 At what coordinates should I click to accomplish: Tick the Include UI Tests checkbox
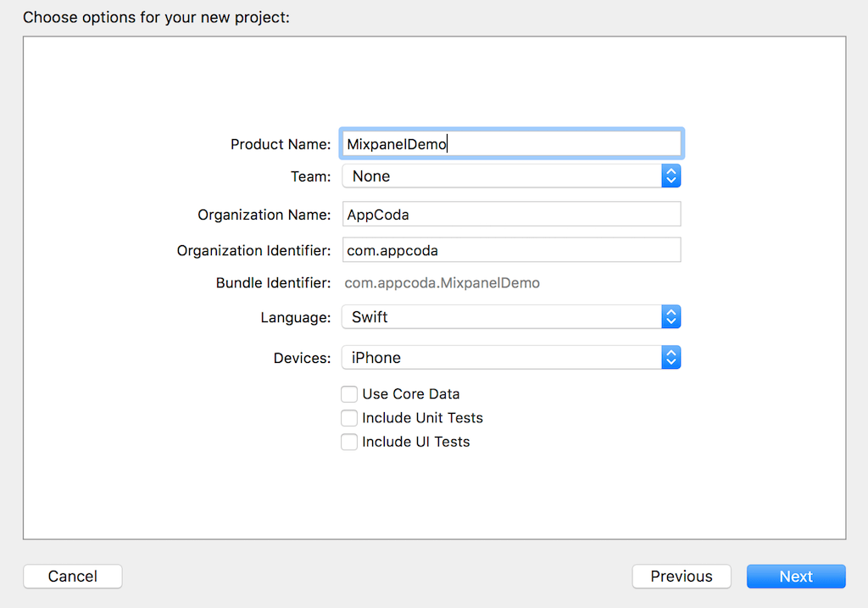(349, 442)
